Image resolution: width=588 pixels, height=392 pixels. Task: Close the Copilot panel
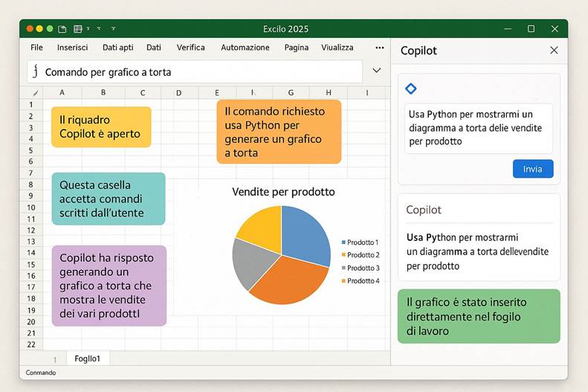554,51
